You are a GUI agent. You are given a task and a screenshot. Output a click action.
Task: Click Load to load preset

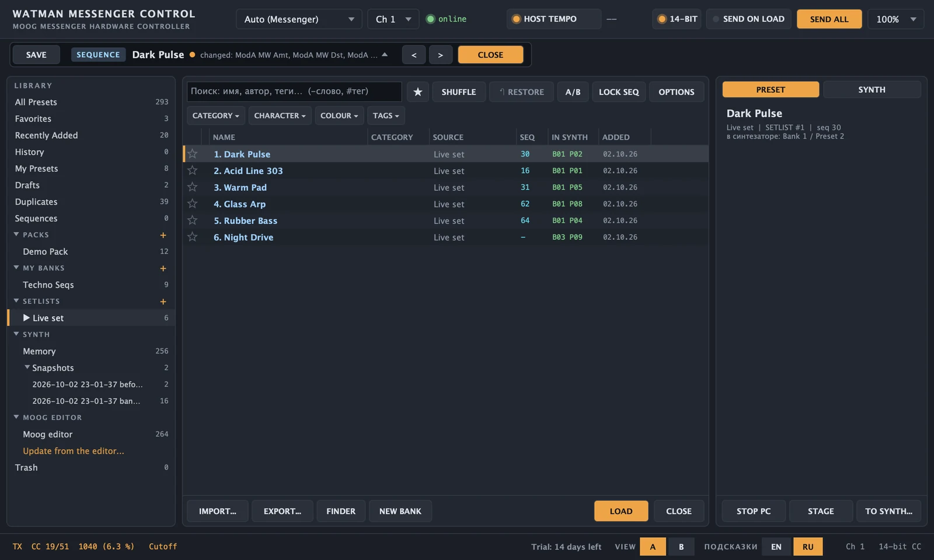tap(621, 511)
